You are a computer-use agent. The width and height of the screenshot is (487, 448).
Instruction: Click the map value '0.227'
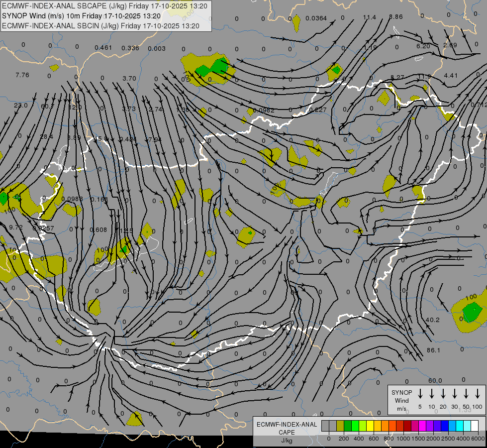318,110
